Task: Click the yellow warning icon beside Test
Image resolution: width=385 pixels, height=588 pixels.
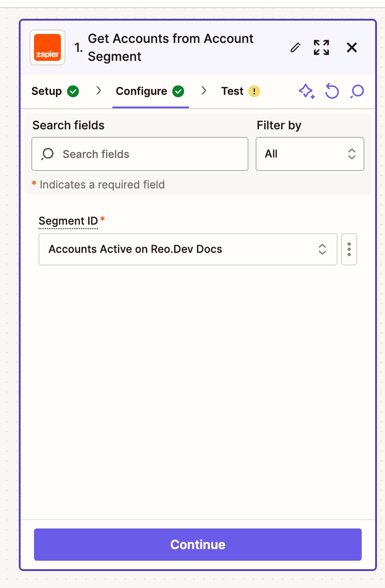Action: pyautogui.click(x=254, y=91)
